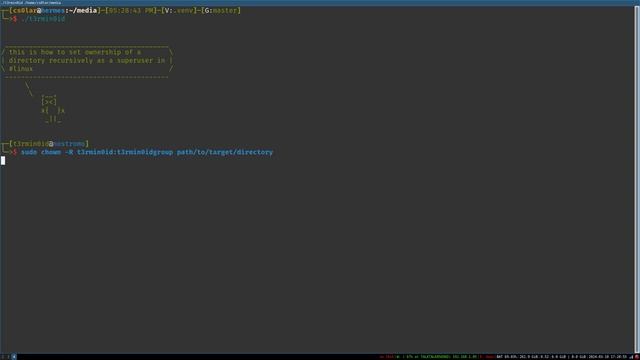
Task: Select the active workspace 4 indicator
Action: click(x=14, y=357)
